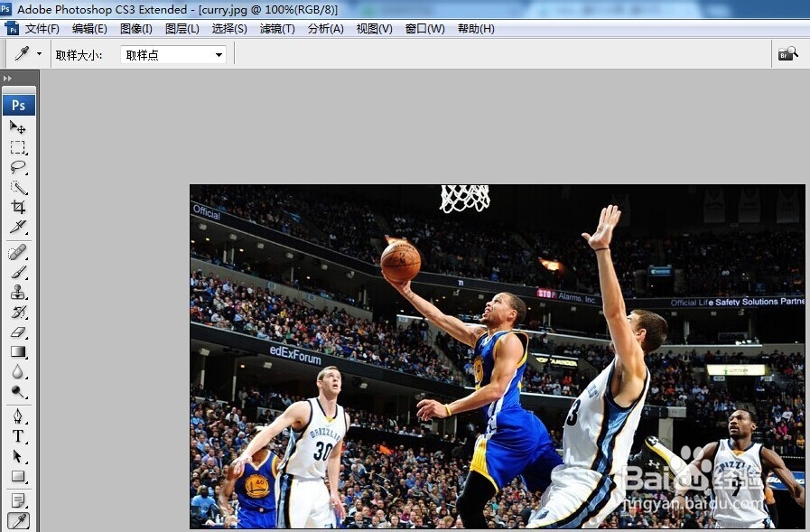The height and width of the screenshot is (532, 810).
Task: Launch Bridge via the Go to Bridge button
Action: 787,52
